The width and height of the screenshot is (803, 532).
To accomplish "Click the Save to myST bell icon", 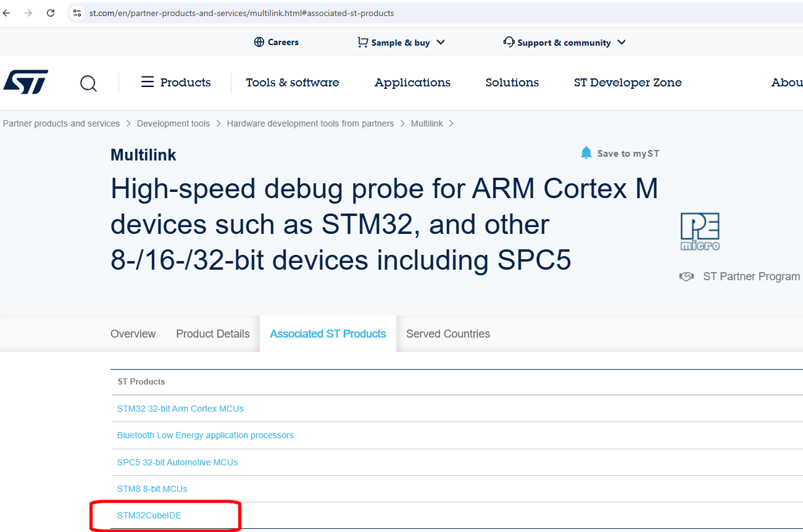I will click(586, 152).
